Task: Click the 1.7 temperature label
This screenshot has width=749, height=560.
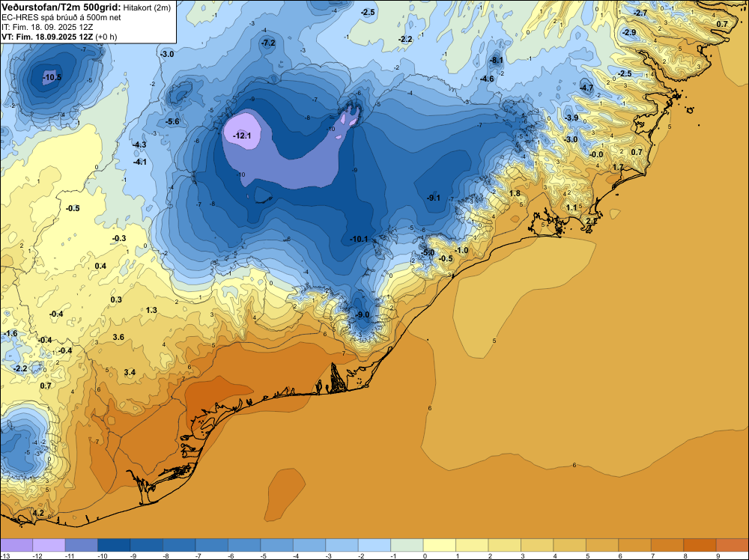Action: point(618,167)
